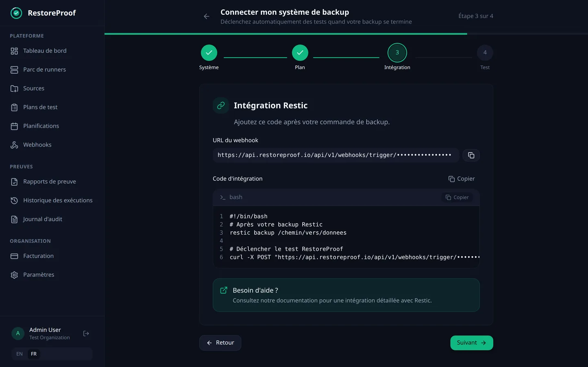Click the Étape 3 sur 4 label

coord(476,16)
